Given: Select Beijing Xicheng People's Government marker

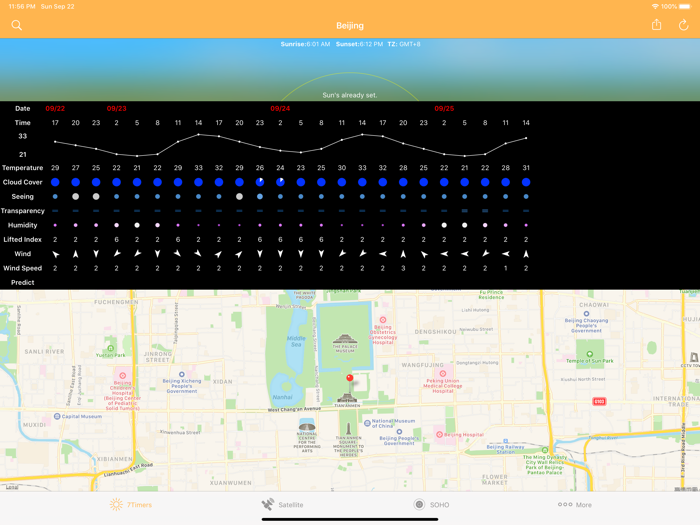Looking at the screenshot, I should [181, 375].
